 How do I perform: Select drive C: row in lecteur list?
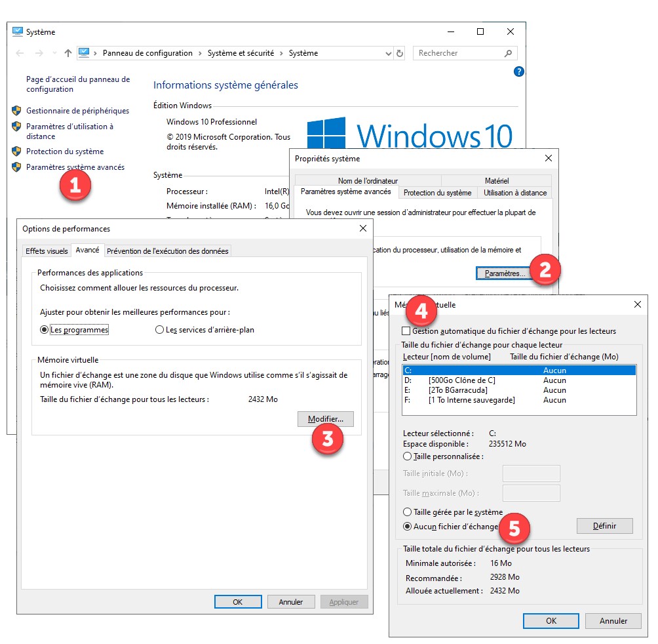pyautogui.click(x=519, y=371)
